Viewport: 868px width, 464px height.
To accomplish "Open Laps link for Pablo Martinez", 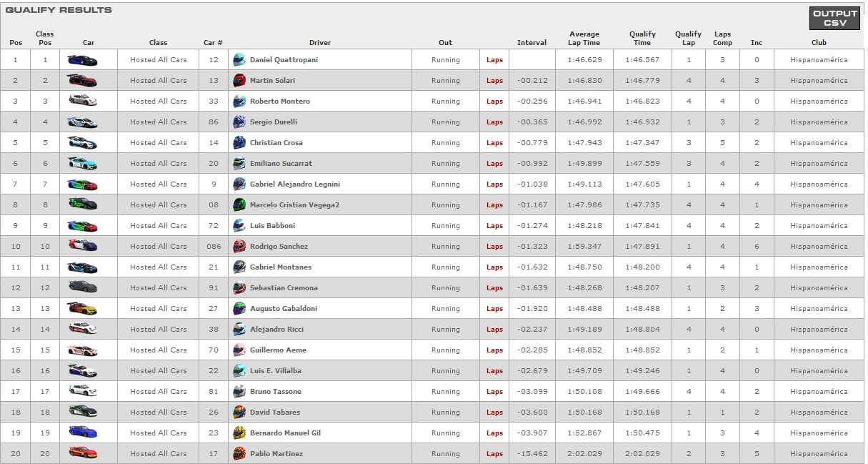I will coord(494,454).
